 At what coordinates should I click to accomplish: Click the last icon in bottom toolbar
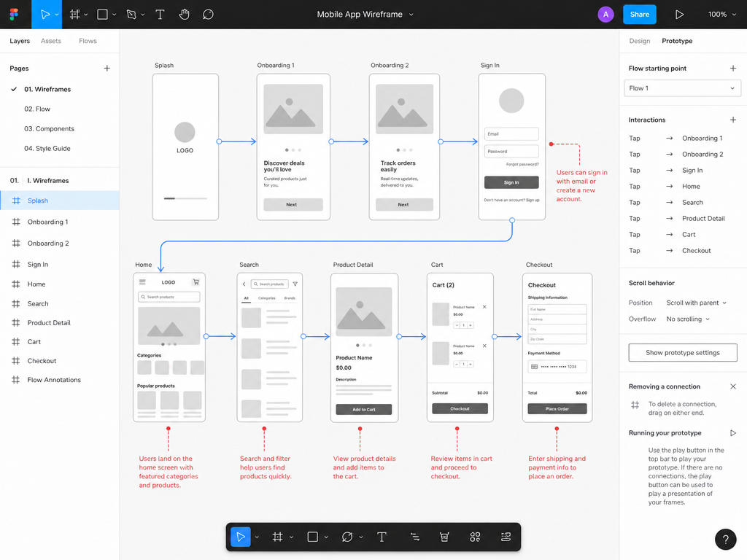(x=506, y=537)
